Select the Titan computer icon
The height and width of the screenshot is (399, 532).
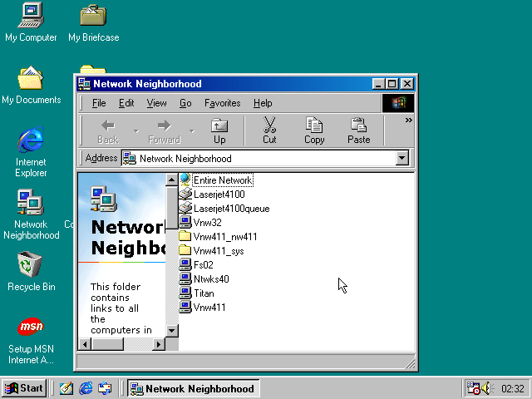[185, 293]
